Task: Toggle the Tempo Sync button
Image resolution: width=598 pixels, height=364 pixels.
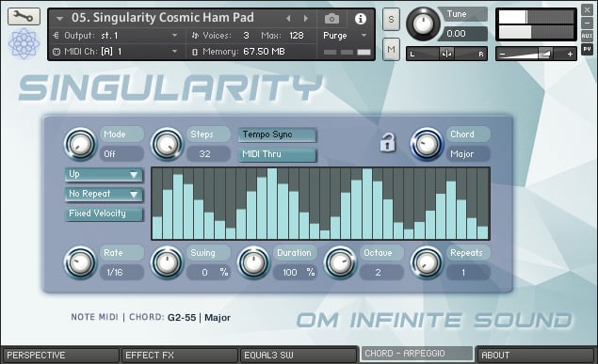Action: coord(277,135)
